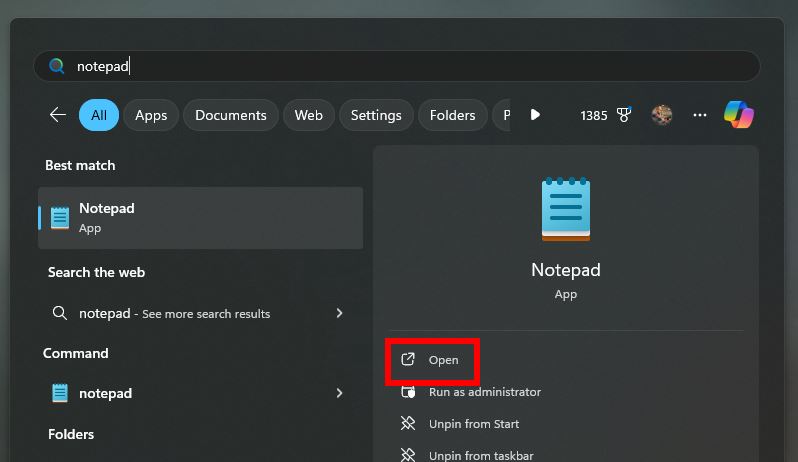This screenshot has height=462, width=798.
Task: Click the unpin icon beside Unpin from Start
Action: coord(408,423)
